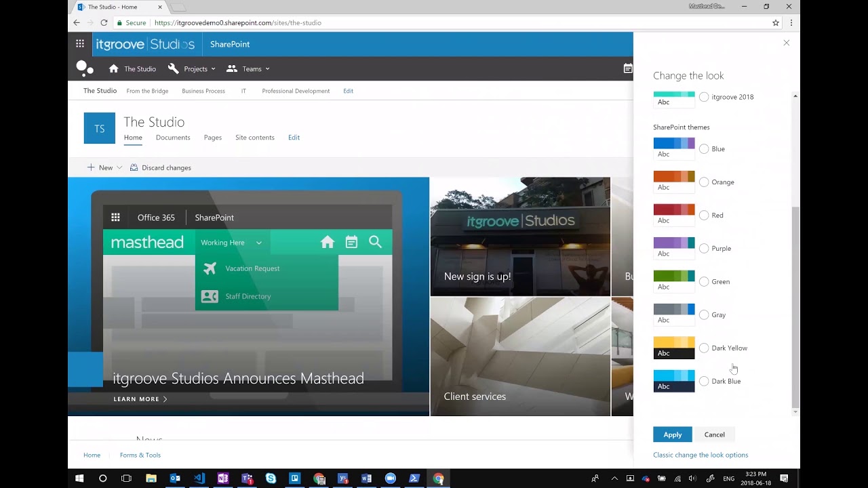Select the itgroove 2018 theme radio button
The height and width of the screenshot is (488, 868).
(704, 97)
